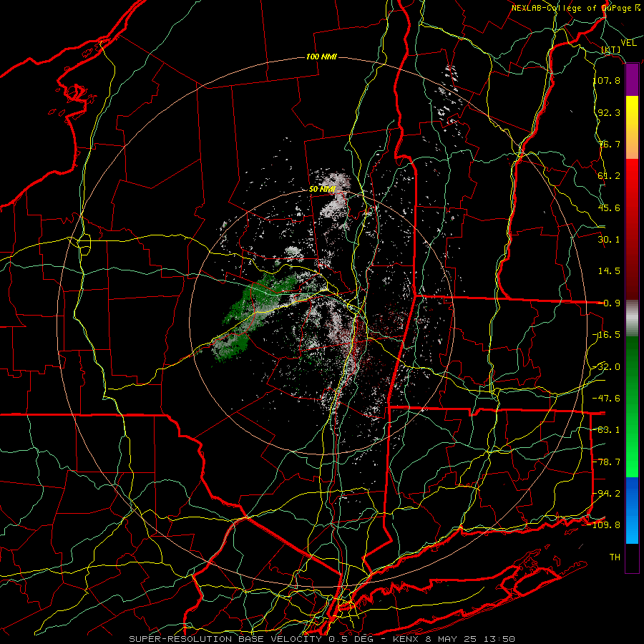
Task: Click the 8 MAY 25 13:50 timestamp
Action: tap(472, 639)
